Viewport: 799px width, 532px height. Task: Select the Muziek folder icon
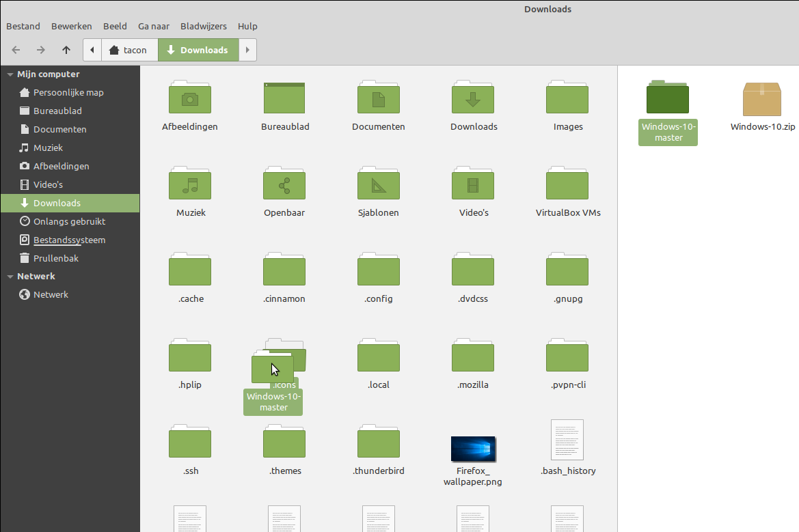pyautogui.click(x=190, y=184)
